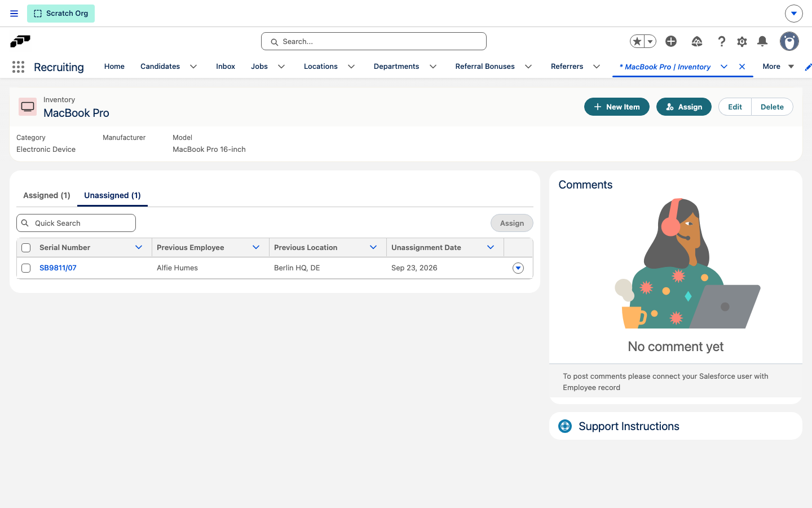Viewport: 812px width, 508px height.
Task: Click the Alfie Humes cell
Action: (177, 268)
